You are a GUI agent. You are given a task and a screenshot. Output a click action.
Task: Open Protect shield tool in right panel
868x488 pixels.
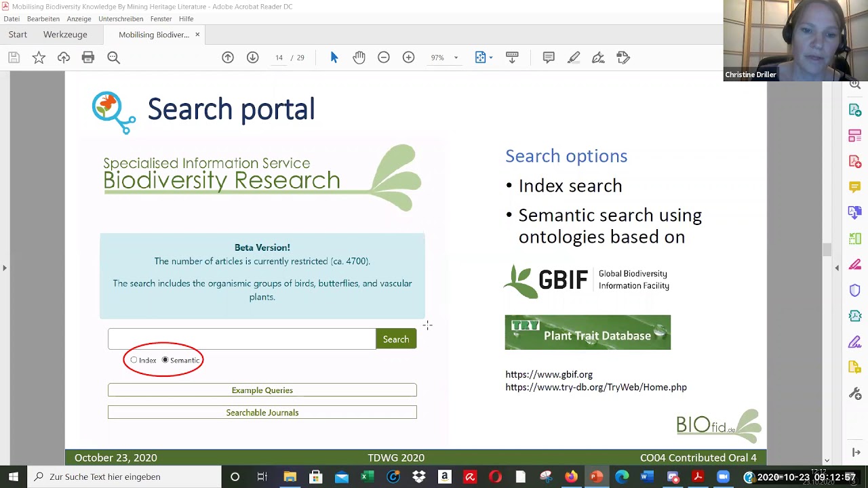[854, 290]
